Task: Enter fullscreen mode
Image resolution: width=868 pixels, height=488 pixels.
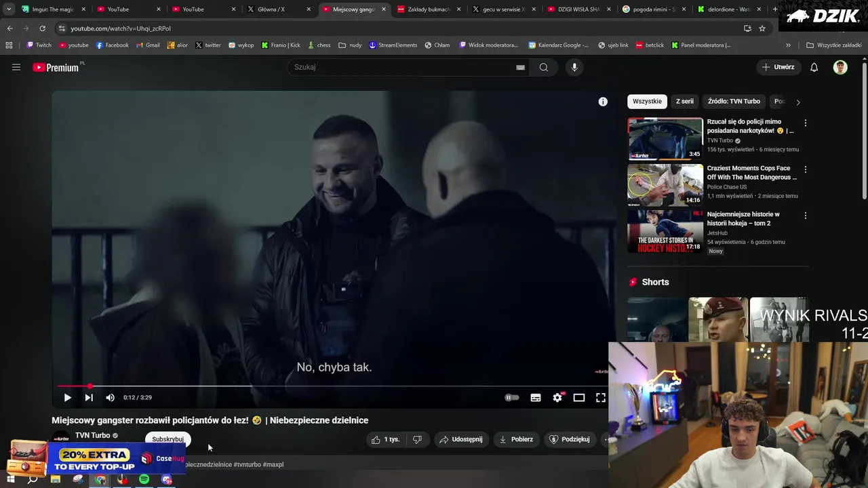Action: (x=601, y=398)
